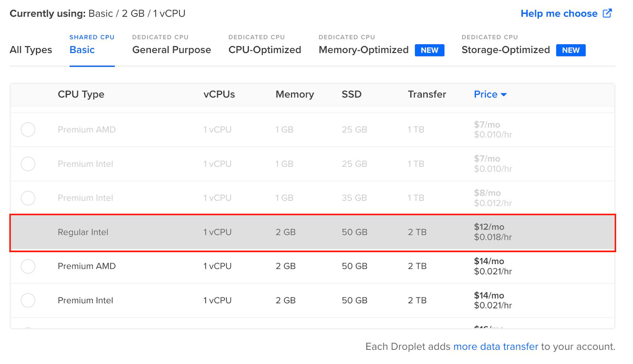Choose the $14/mo Premium Intel 2 GB radio button
The image size is (633, 364).
click(28, 300)
